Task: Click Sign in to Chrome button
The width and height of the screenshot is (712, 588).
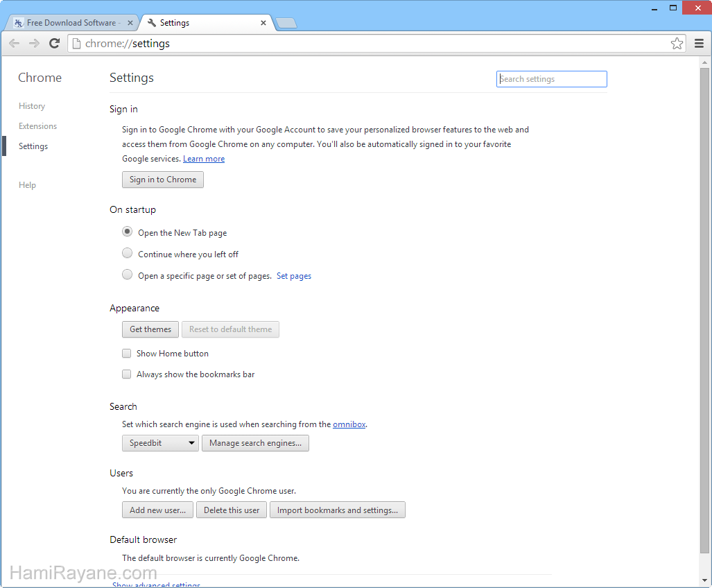Action: (162, 180)
